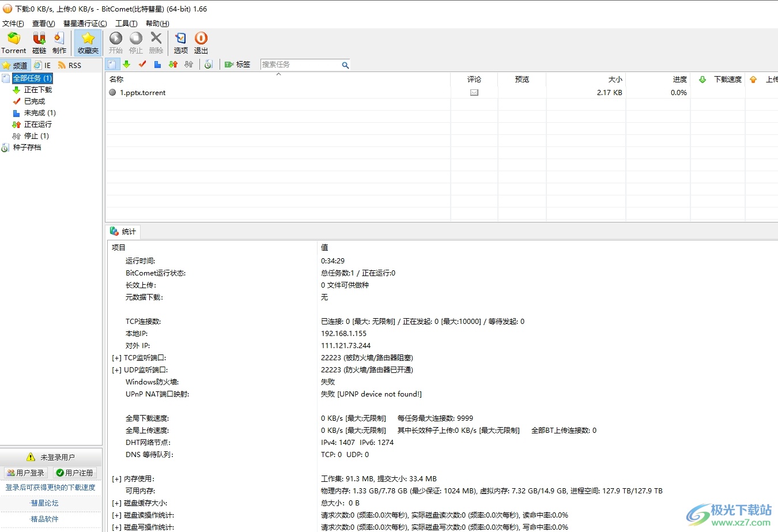Select 正在运行 in the sidebar tree
Viewport: 778px width, 532px height.
click(38, 124)
